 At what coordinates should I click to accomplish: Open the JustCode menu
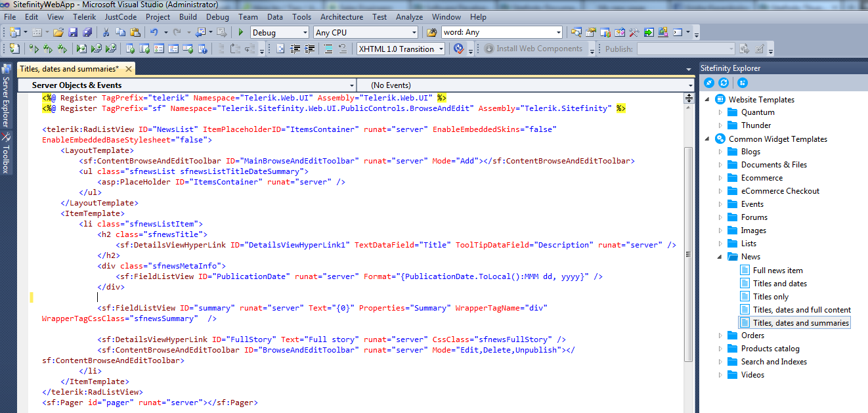(121, 17)
